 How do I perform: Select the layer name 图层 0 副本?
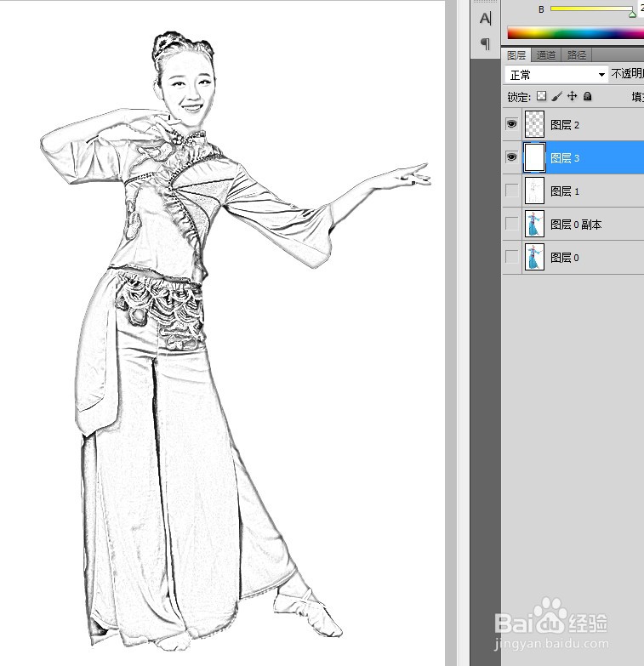point(576,225)
